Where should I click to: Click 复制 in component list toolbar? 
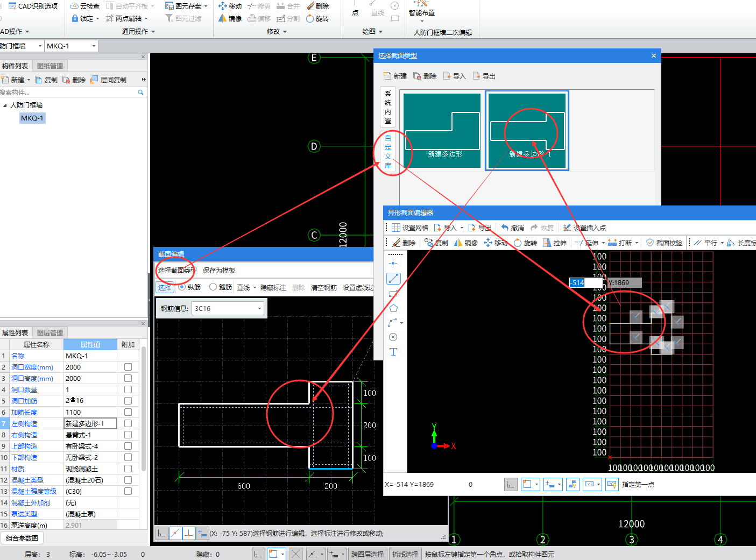coord(46,80)
